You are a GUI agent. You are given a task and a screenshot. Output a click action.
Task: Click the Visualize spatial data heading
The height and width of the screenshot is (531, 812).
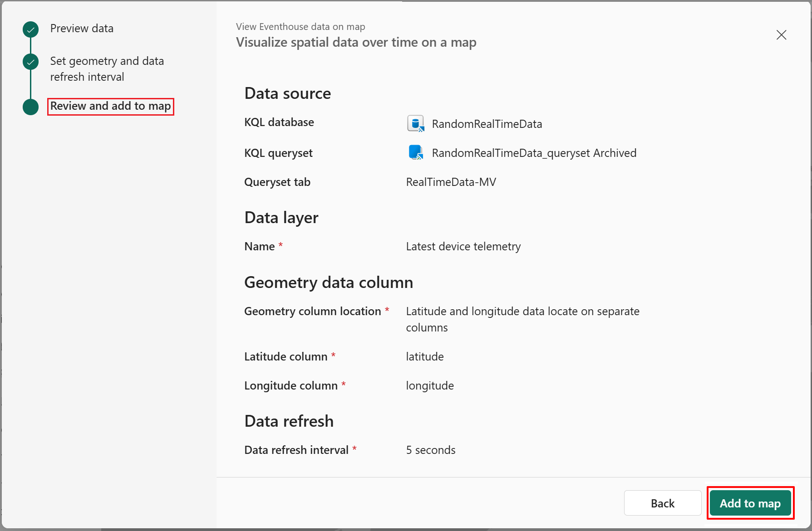(x=356, y=43)
